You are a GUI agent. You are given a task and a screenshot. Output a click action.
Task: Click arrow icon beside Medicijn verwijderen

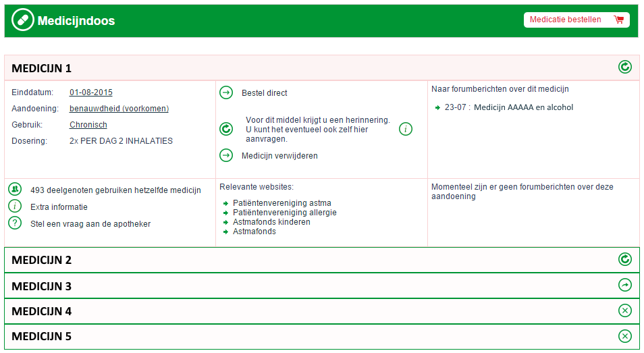tap(226, 155)
